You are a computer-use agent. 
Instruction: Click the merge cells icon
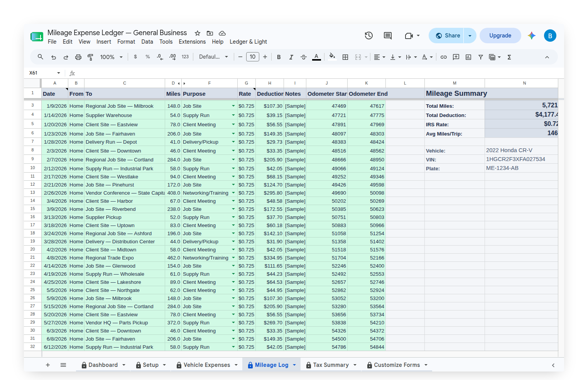(x=358, y=57)
